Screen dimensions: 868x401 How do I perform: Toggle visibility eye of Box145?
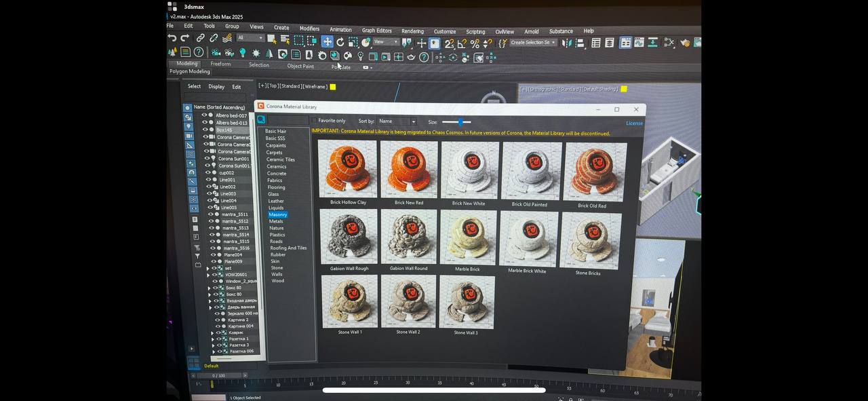pyautogui.click(x=205, y=130)
